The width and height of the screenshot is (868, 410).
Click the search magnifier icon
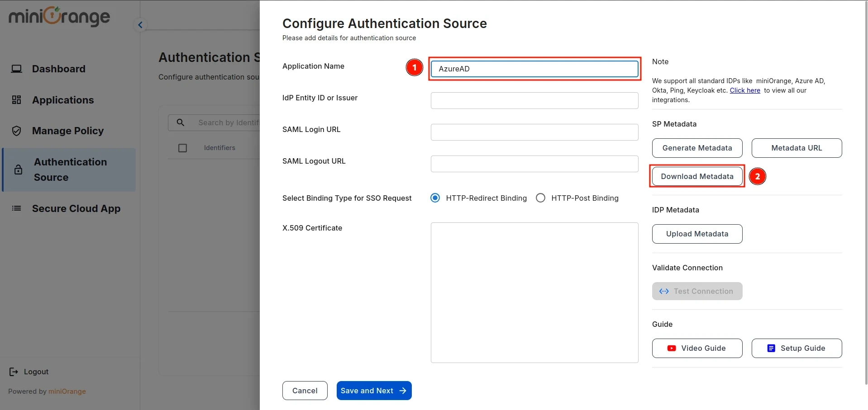tap(181, 122)
